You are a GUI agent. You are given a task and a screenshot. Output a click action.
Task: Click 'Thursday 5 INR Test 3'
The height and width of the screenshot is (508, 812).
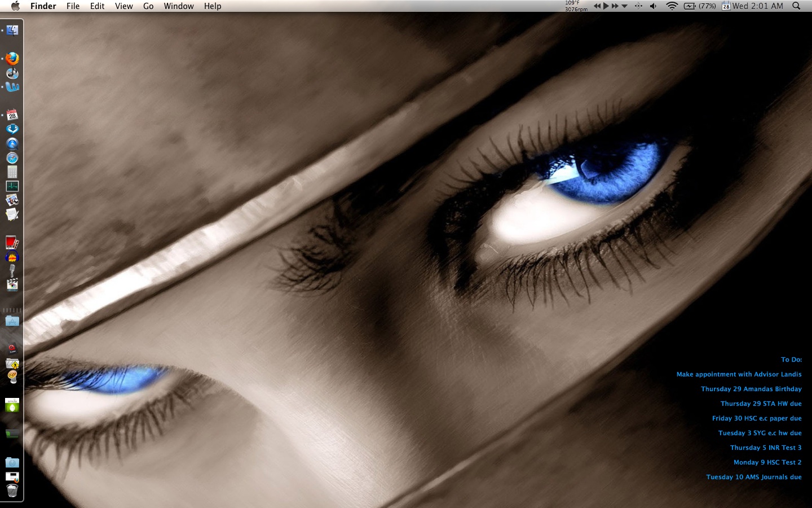click(766, 448)
